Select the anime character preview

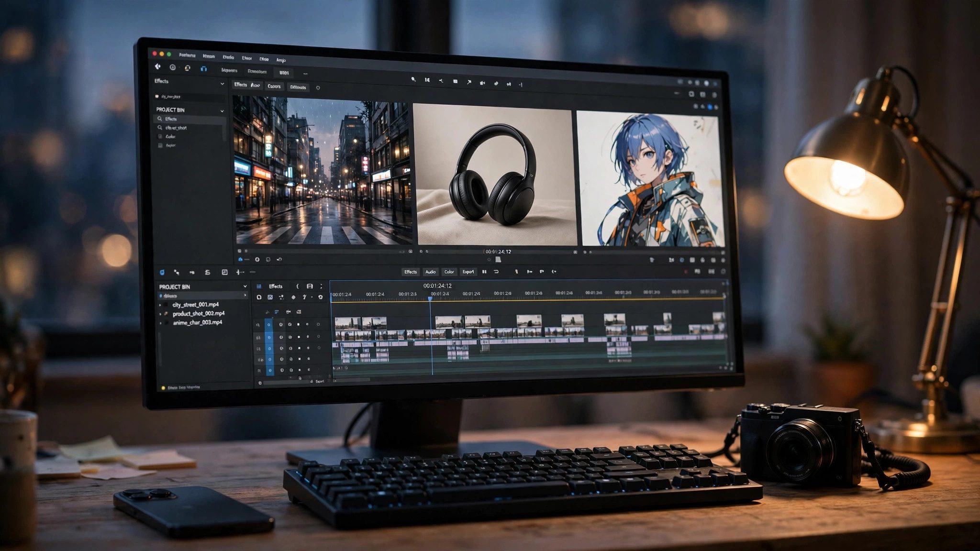tap(651, 179)
